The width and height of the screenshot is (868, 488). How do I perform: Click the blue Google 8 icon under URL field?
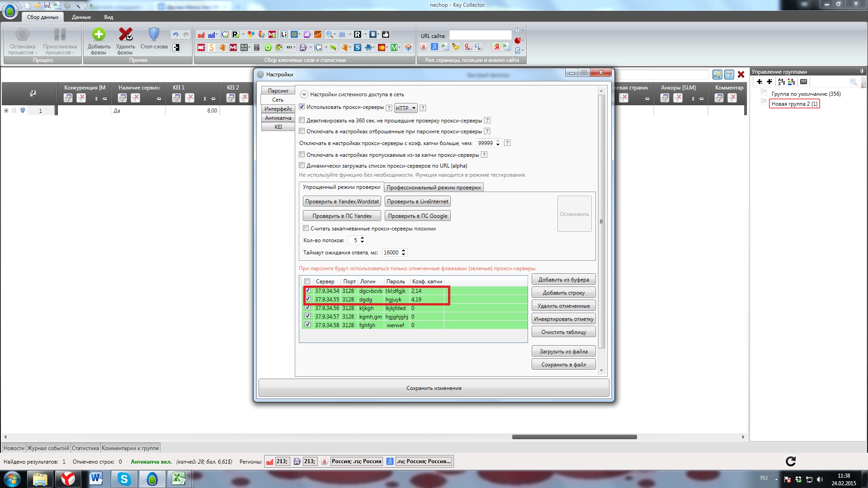click(x=434, y=47)
